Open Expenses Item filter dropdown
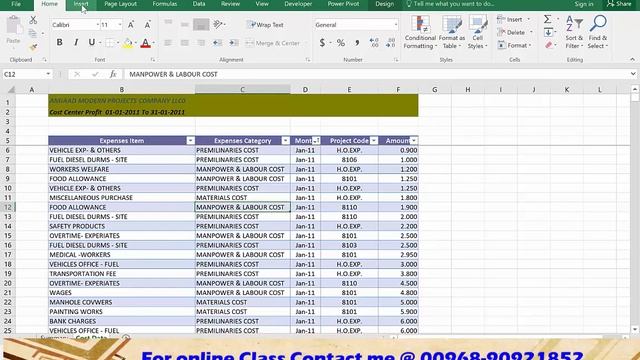This screenshot has height=360, width=640. point(190,140)
